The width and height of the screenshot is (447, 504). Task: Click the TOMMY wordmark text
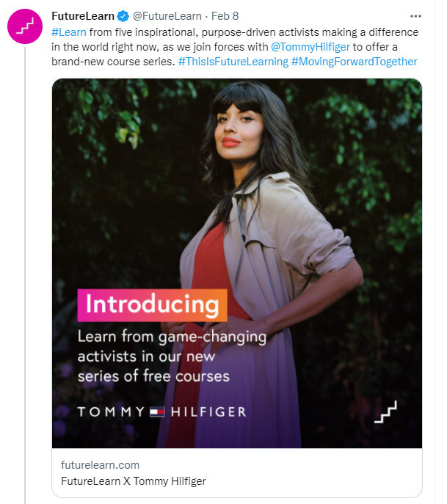click(111, 412)
